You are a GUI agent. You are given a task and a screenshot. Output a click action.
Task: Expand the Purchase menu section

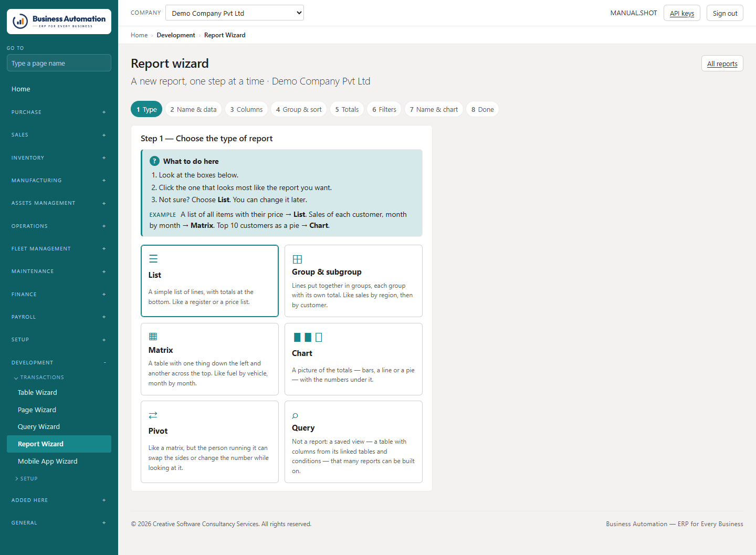[59, 112]
